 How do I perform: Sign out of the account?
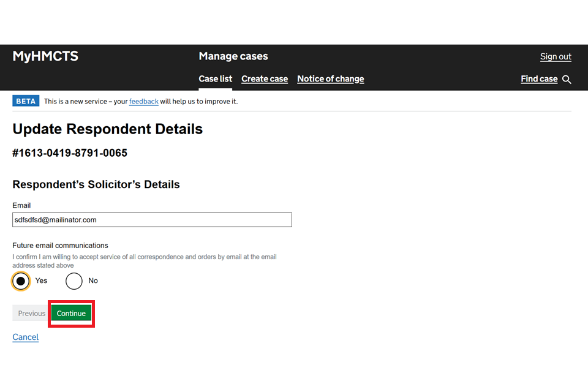pyautogui.click(x=556, y=56)
